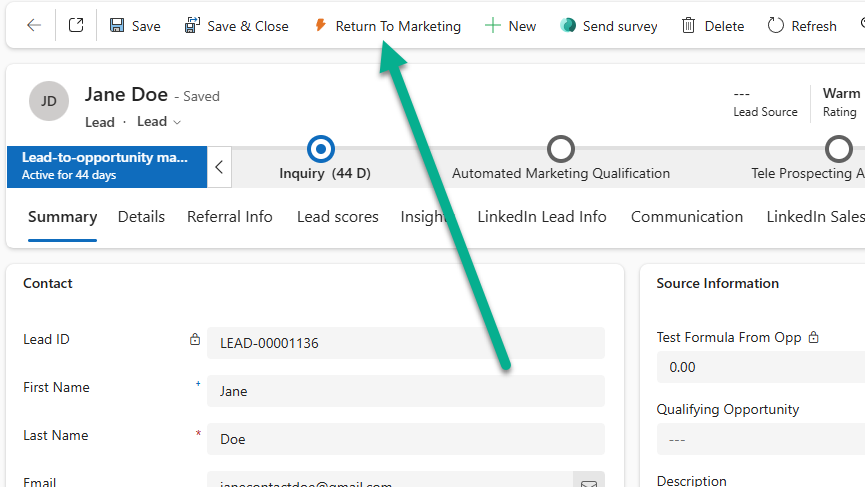Expand the Lead form selector dropdown
The width and height of the screenshot is (865, 487).
coord(160,122)
